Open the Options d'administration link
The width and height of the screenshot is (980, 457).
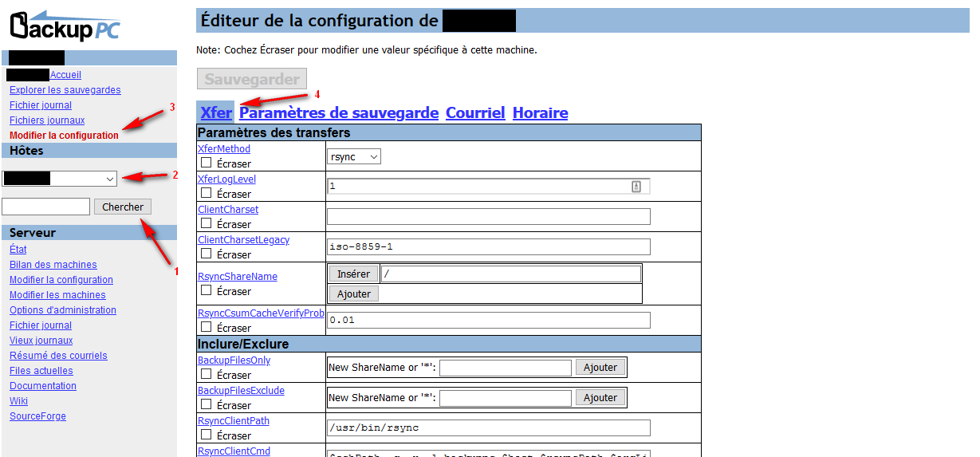point(63,310)
